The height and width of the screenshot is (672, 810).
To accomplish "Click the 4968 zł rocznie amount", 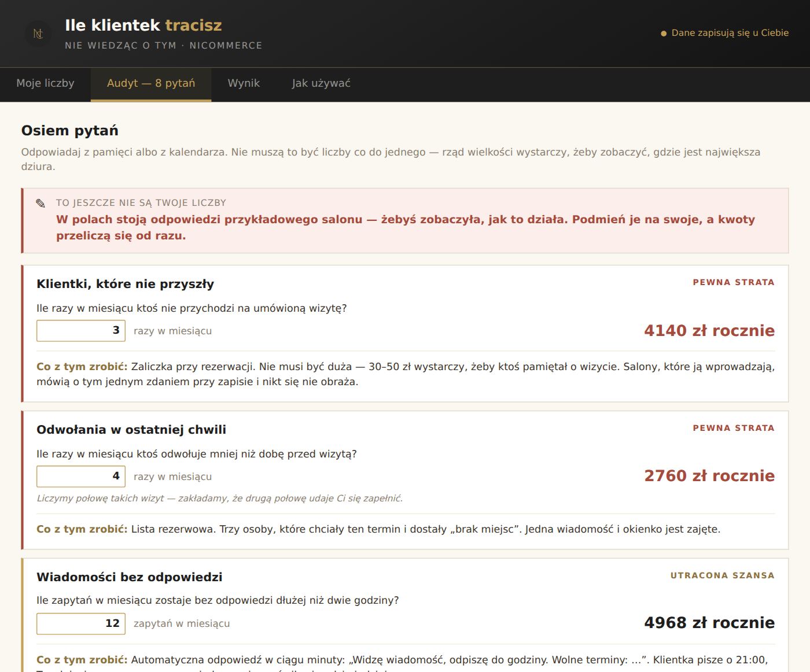I will [x=709, y=623].
